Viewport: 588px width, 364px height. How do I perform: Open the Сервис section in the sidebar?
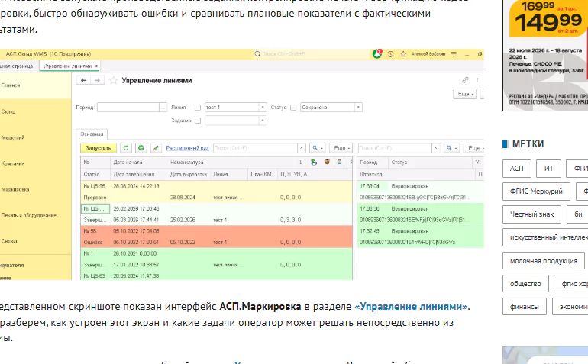(x=36, y=241)
